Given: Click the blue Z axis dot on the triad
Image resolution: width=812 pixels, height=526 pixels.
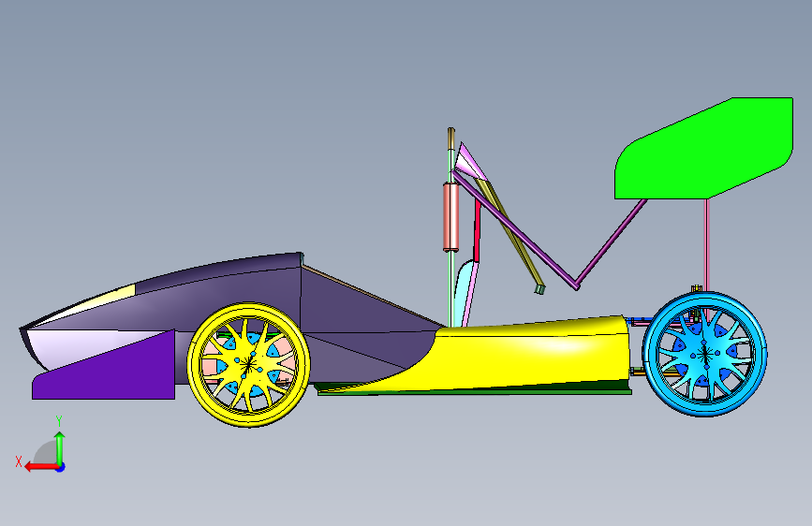Looking at the screenshot, I should [x=61, y=467].
